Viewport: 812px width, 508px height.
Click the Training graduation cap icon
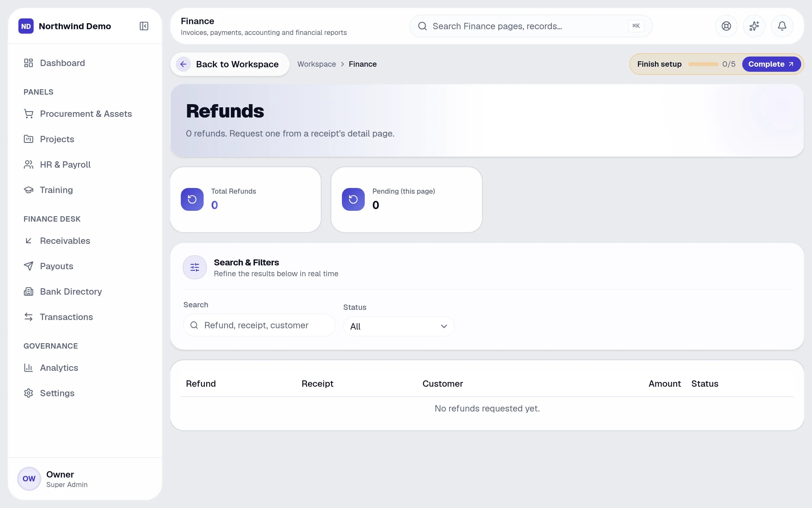tap(29, 190)
